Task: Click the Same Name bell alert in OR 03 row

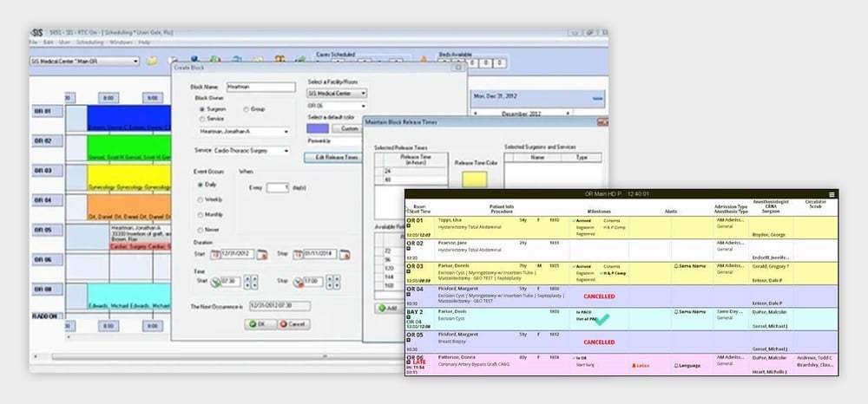Action: click(690, 266)
